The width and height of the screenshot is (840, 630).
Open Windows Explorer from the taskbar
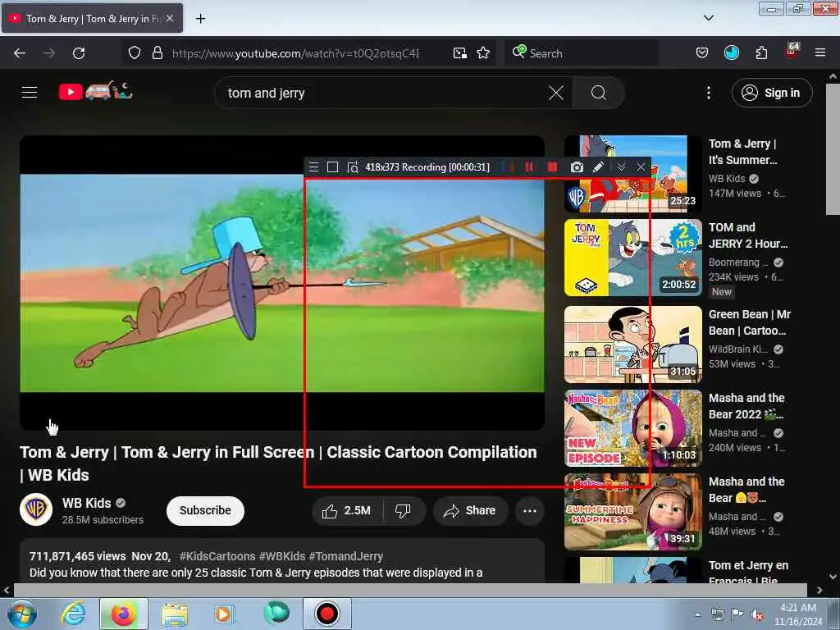tap(175, 614)
